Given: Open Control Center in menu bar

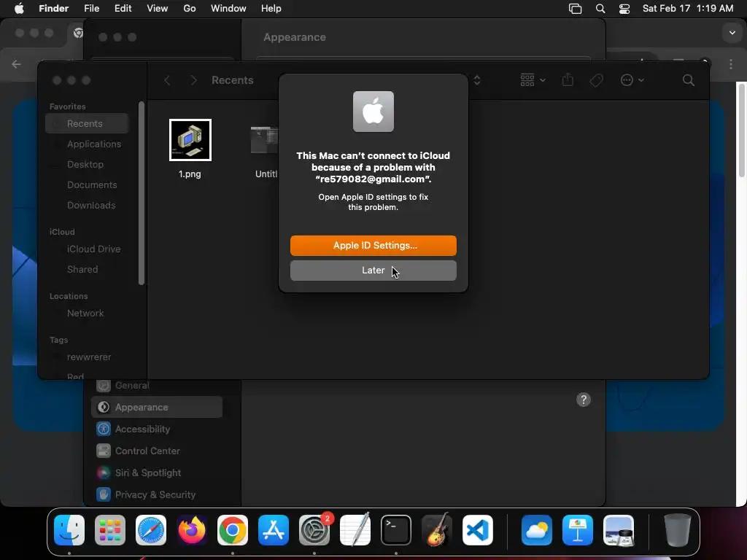Looking at the screenshot, I should [x=624, y=9].
